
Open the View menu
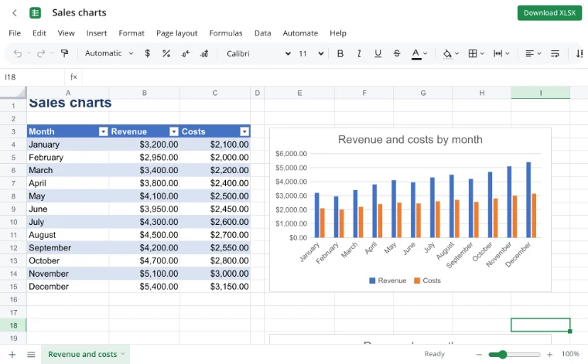point(66,33)
